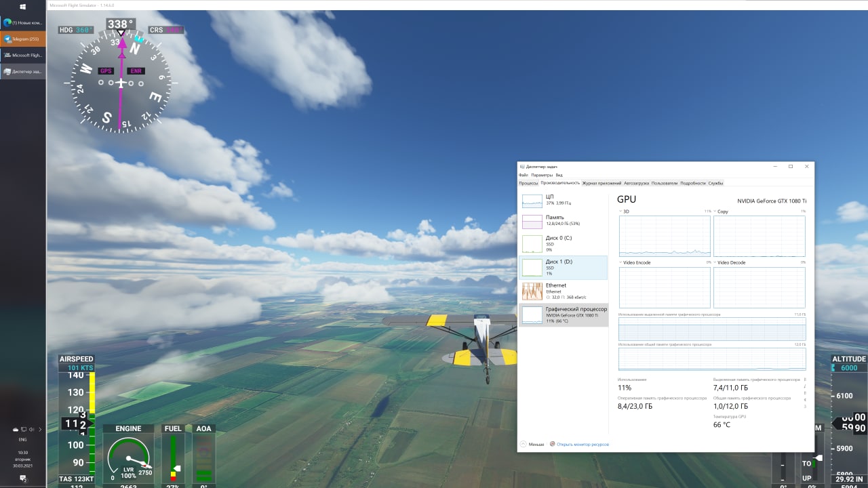The height and width of the screenshot is (488, 868).
Task: Click the OneDrive cloud tray icon
Action: (15, 429)
